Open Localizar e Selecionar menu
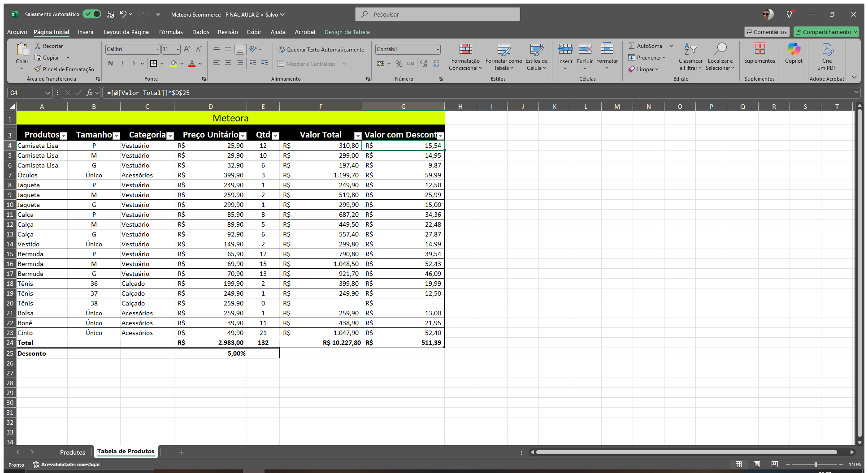The image size is (868, 473). pyautogui.click(x=720, y=57)
